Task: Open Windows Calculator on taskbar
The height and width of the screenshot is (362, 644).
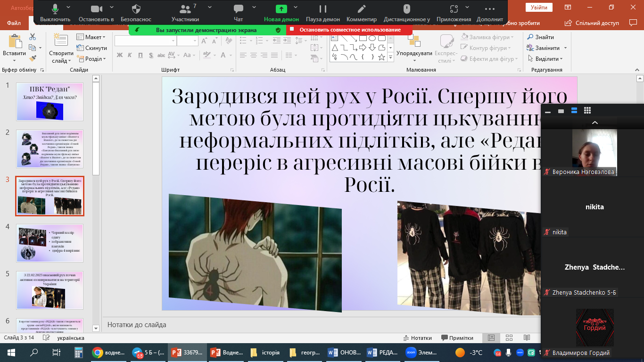Action: [79, 353]
